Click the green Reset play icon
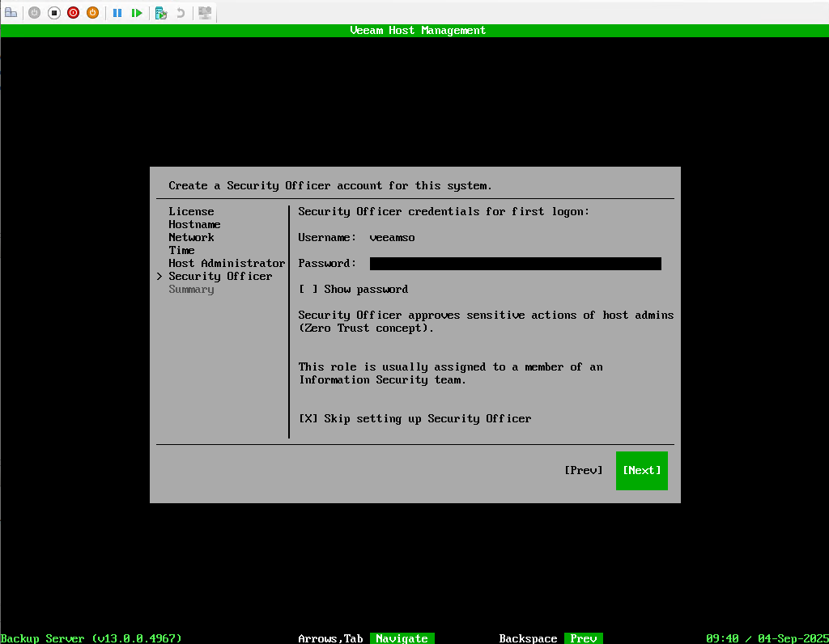This screenshot has width=829, height=644. click(137, 13)
